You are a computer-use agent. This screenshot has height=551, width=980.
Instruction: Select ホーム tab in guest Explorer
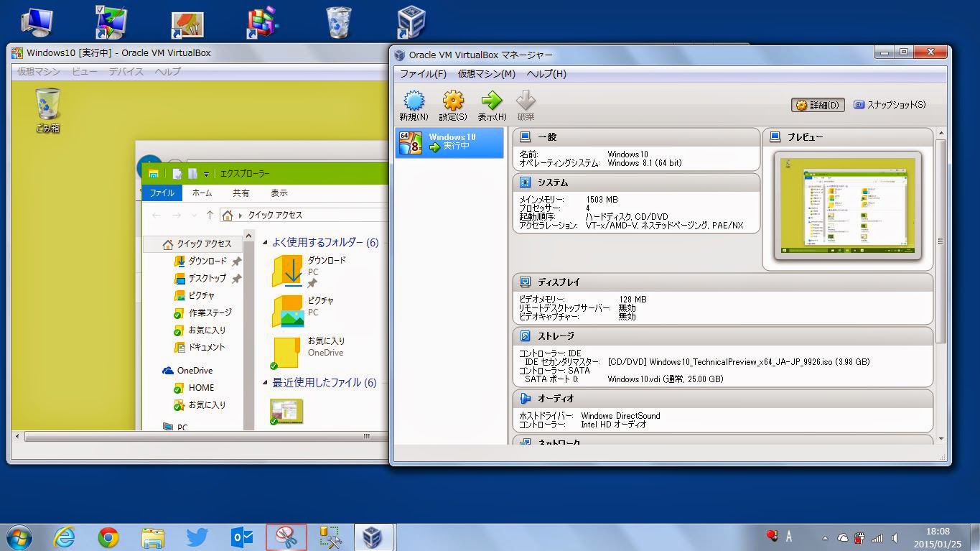click(x=202, y=193)
